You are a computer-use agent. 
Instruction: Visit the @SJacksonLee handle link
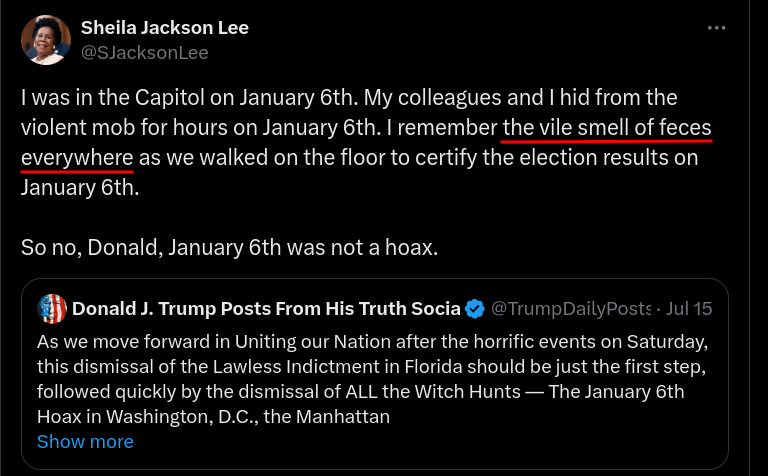pos(144,52)
